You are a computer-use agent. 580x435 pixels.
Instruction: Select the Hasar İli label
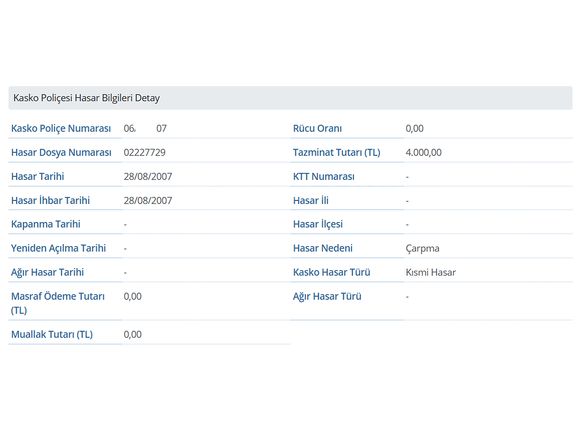pyautogui.click(x=311, y=200)
